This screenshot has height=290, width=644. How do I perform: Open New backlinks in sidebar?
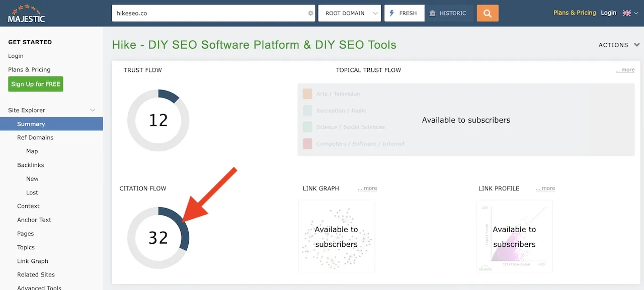point(32,179)
